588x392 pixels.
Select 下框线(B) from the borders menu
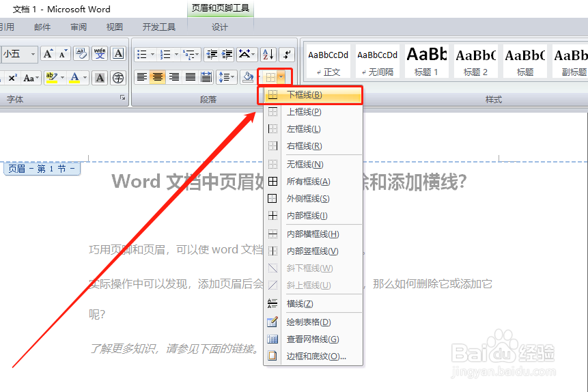pyautogui.click(x=313, y=95)
